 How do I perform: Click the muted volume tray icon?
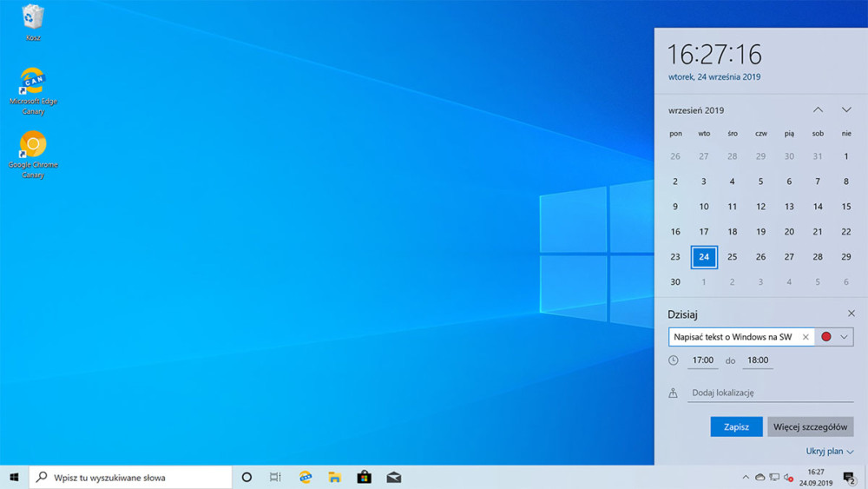[x=789, y=478]
